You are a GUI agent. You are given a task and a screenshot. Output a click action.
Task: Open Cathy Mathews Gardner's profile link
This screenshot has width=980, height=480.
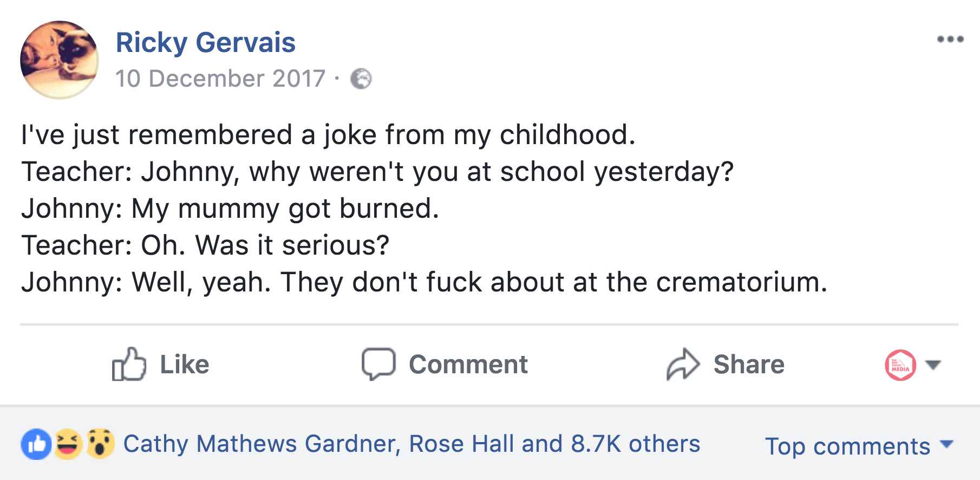pyautogui.click(x=262, y=444)
